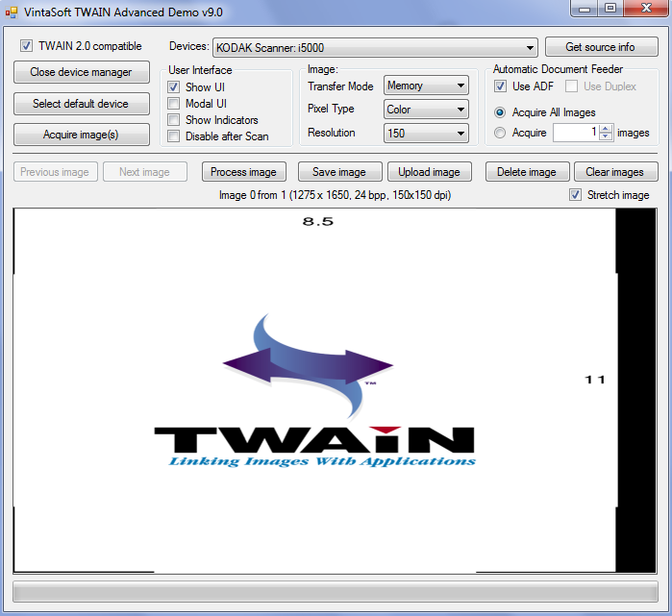This screenshot has width=672, height=616.
Task: Click Save image button
Action: coord(340,172)
